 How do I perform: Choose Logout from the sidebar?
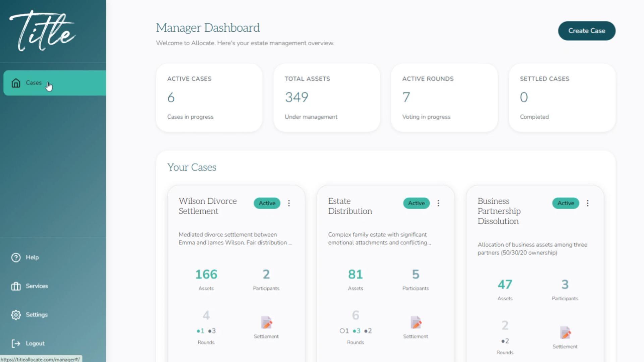click(x=35, y=343)
